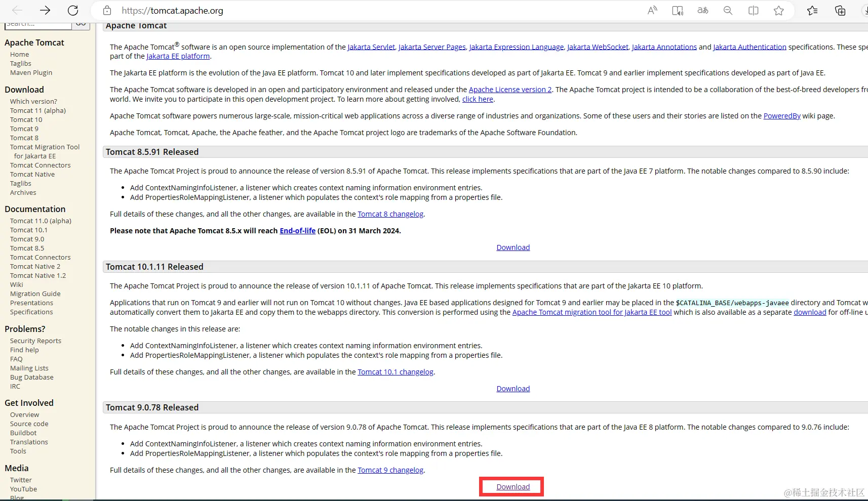The image size is (868, 501).
Task: Open the Tomcat 8 changelog link
Action: [x=390, y=214]
